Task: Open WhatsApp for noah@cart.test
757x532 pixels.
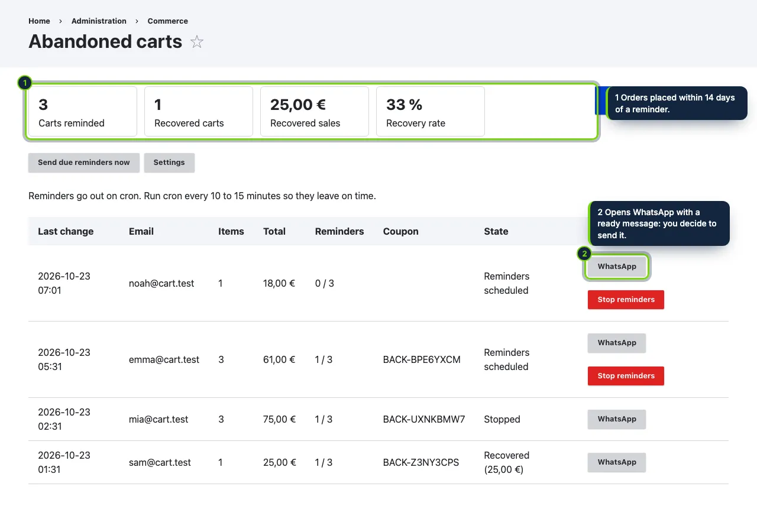Action: (x=617, y=267)
